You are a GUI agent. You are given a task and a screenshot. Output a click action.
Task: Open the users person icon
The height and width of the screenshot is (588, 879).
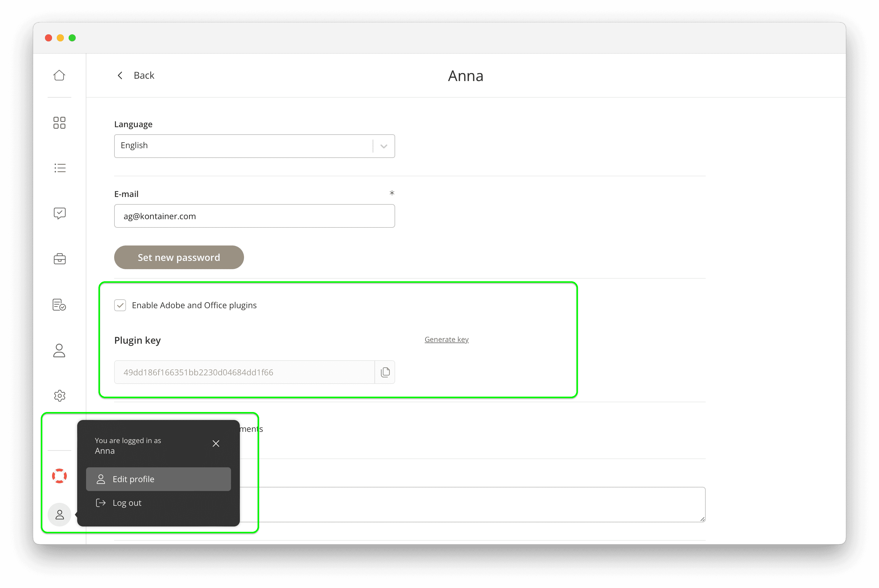(x=59, y=350)
